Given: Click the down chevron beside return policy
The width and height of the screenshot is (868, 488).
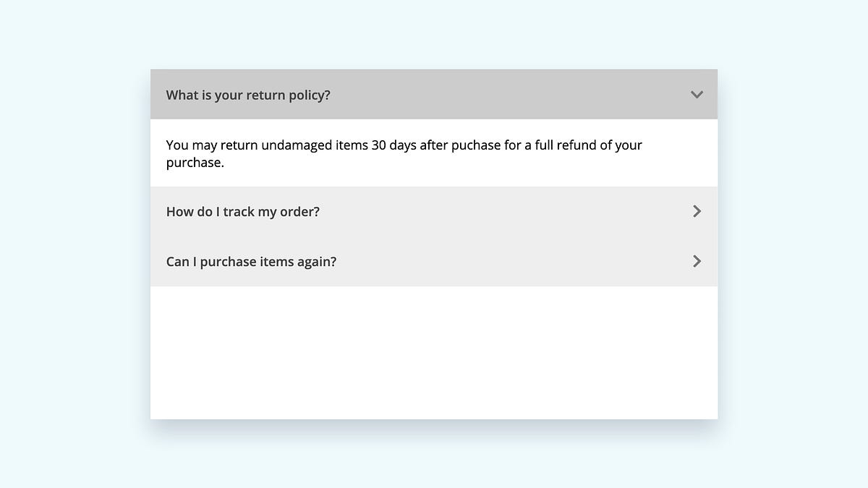Looking at the screenshot, I should click(x=697, y=95).
